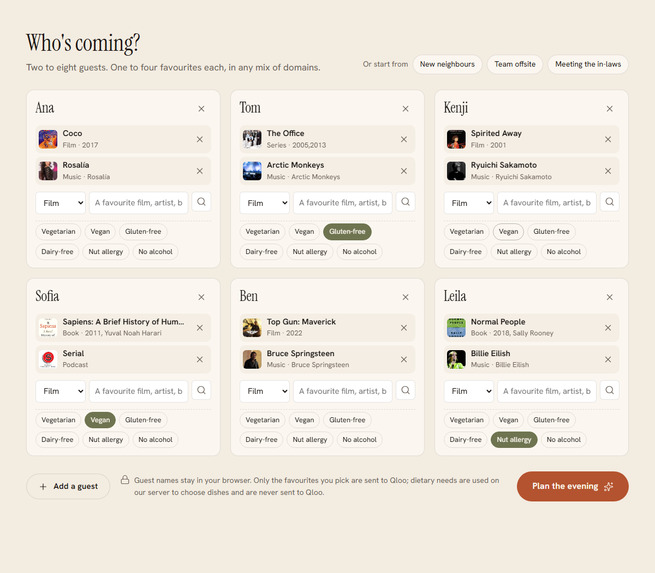
Task: Enable No alcohol for Ben
Action: (x=359, y=439)
